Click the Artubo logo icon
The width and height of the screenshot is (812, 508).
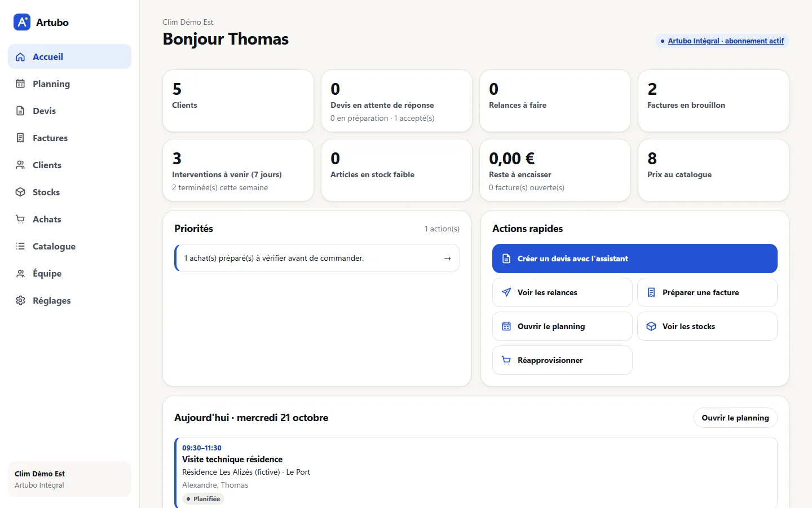pos(22,22)
